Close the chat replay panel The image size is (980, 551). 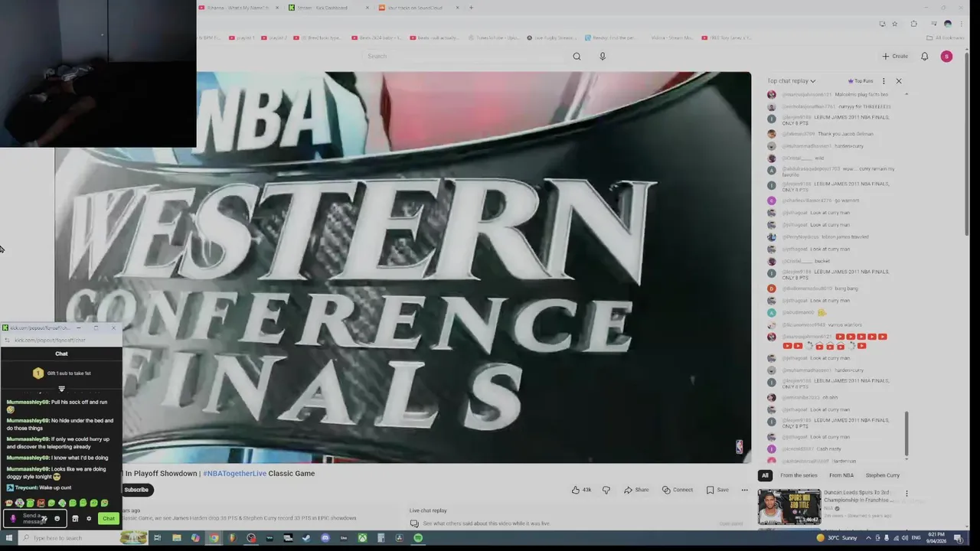pyautogui.click(x=899, y=80)
